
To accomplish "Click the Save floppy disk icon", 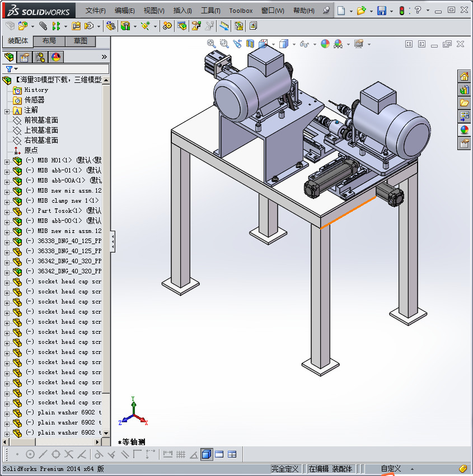I will click(x=382, y=11).
